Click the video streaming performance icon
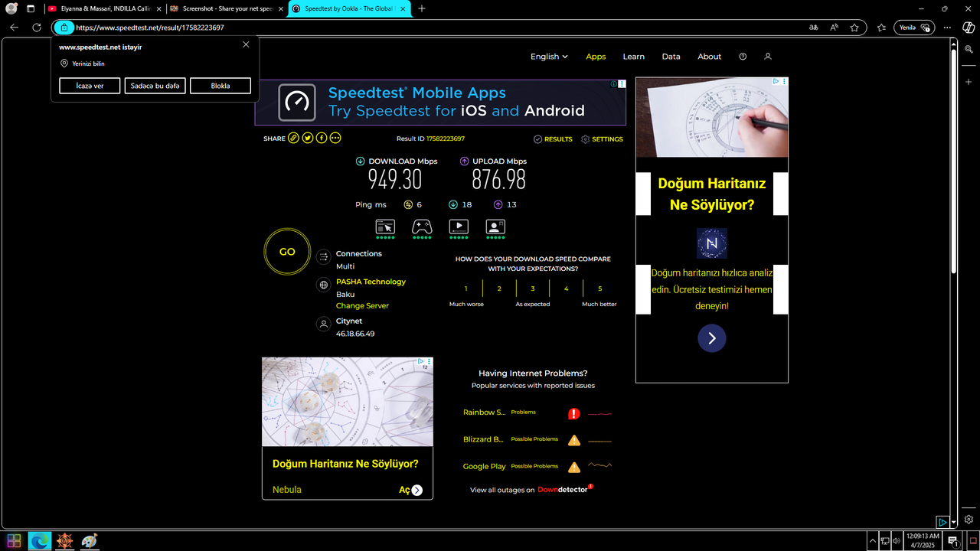Screen dimensions: 980x551 (459, 227)
